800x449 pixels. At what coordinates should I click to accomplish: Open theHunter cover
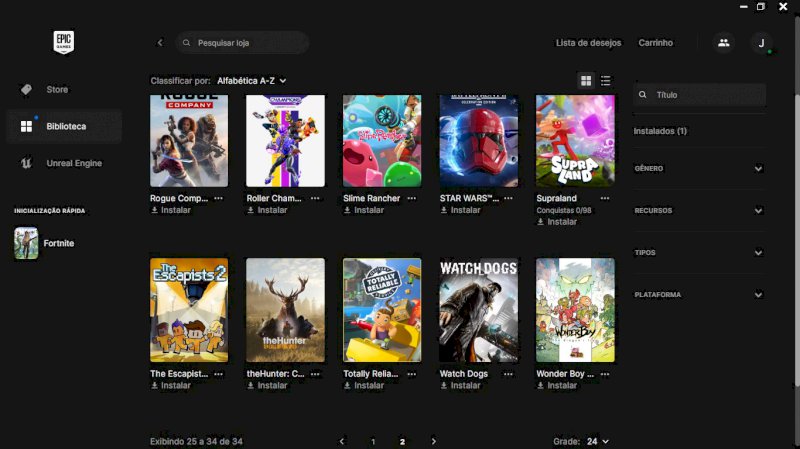tap(285, 310)
